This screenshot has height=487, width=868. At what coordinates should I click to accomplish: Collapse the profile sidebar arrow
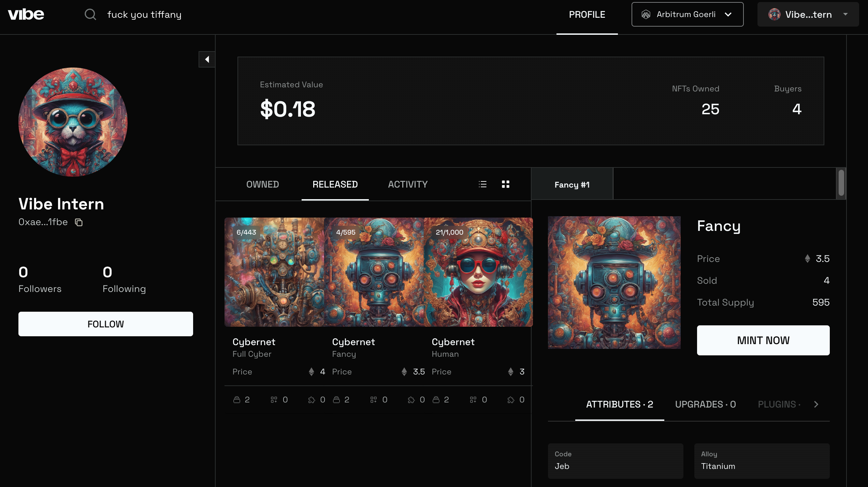pos(207,59)
